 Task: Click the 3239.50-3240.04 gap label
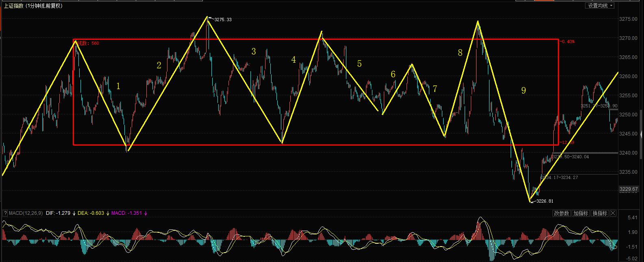pyautogui.click(x=570, y=157)
